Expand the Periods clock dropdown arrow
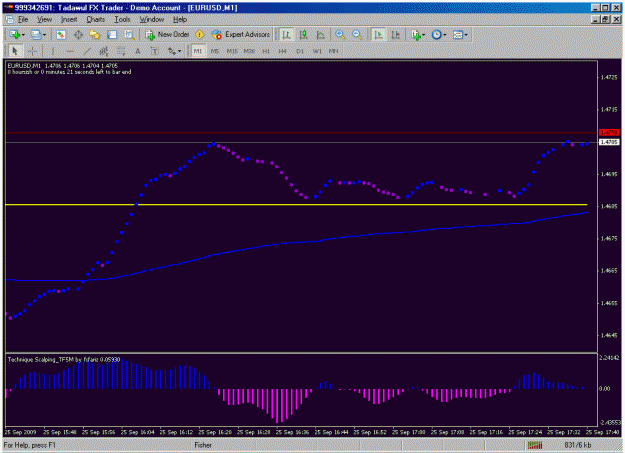Image resolution: width=625 pixels, height=453 pixels. 445,35
